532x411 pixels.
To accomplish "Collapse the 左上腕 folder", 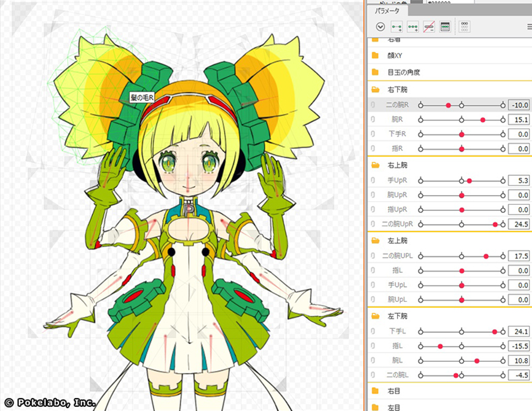I will pos(375,241).
